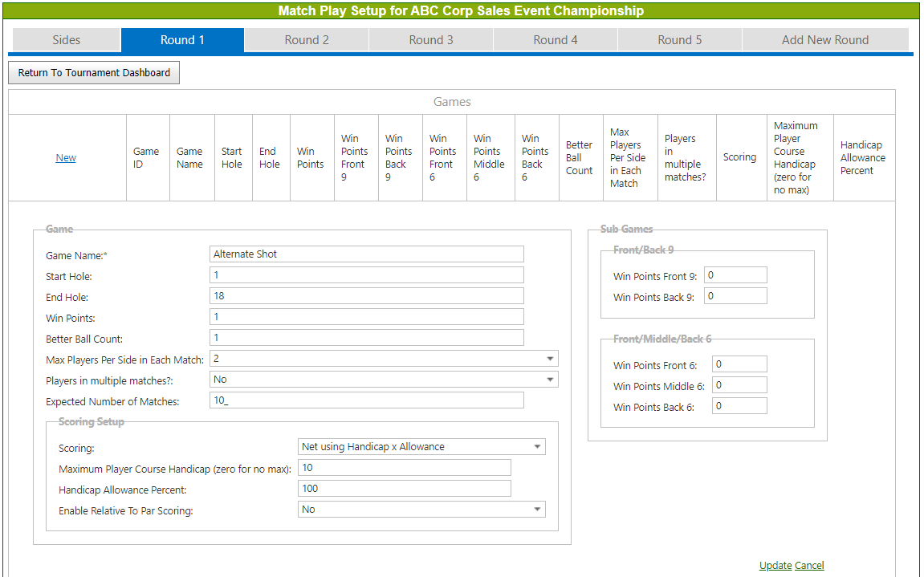The height and width of the screenshot is (577, 924).
Task: Click the Cancel link
Action: 809,566
